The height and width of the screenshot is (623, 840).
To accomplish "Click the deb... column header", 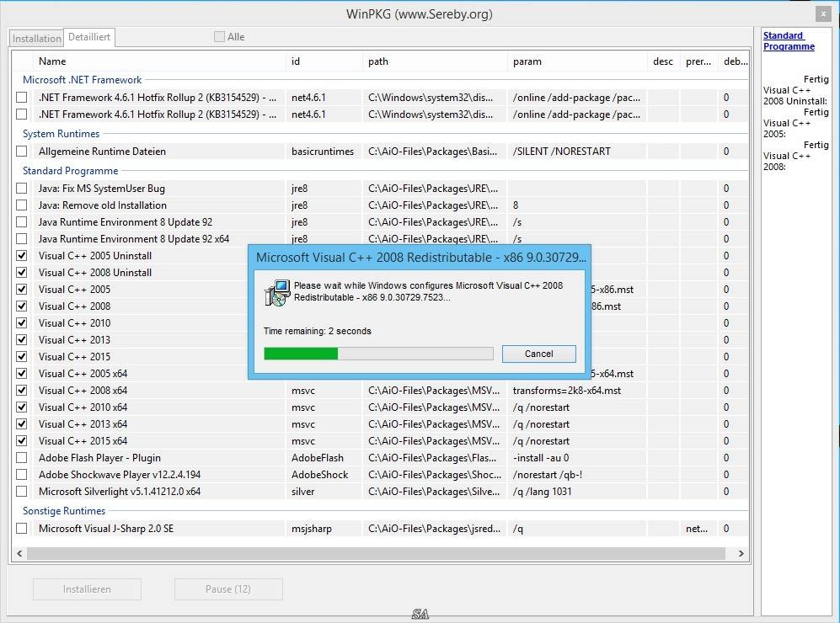I will [x=735, y=61].
